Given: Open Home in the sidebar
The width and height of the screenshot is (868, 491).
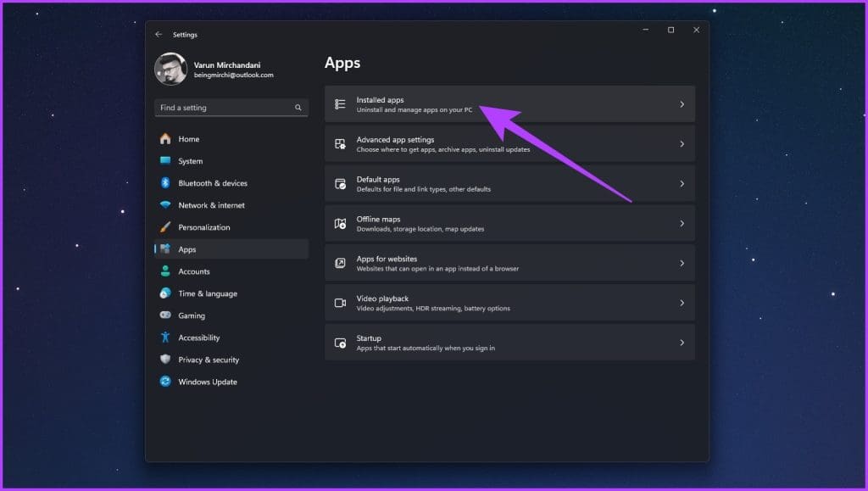Looking at the screenshot, I should point(188,139).
